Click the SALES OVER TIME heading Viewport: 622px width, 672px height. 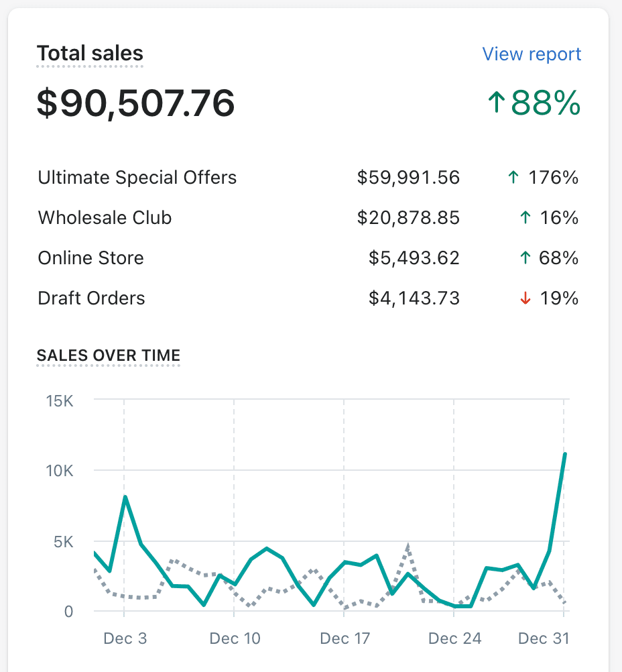click(x=109, y=355)
